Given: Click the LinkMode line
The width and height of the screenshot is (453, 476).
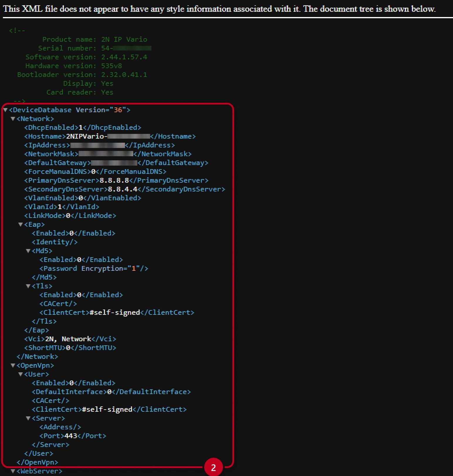Looking at the screenshot, I should point(70,216).
